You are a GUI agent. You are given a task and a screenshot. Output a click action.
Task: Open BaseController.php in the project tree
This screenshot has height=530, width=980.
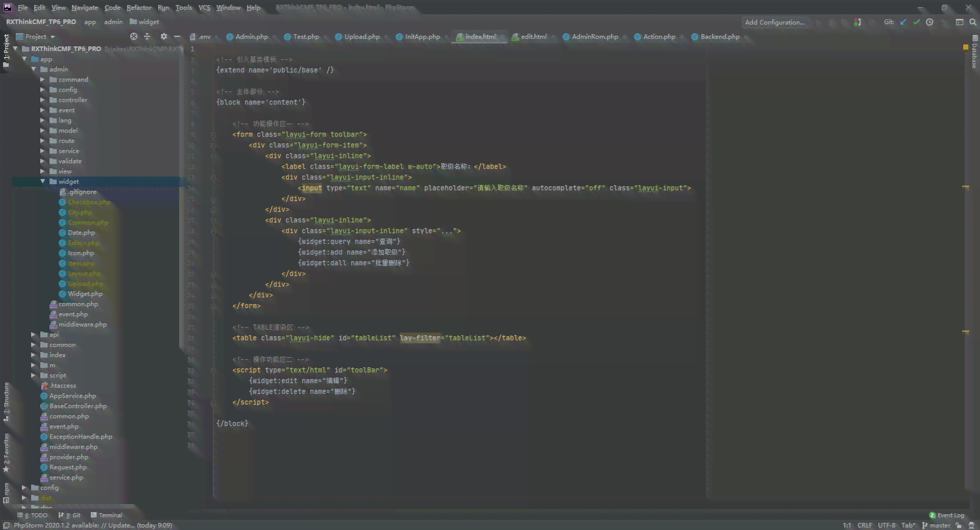73,406
